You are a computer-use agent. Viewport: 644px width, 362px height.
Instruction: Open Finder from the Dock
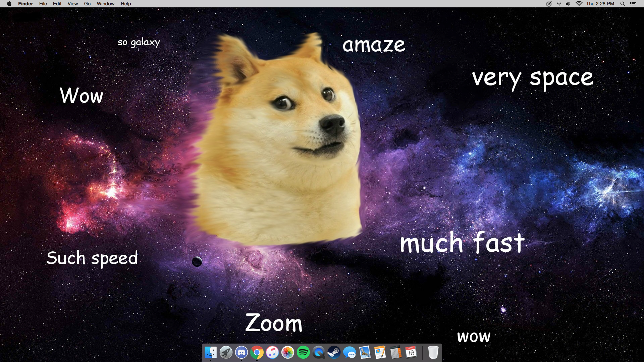click(211, 352)
